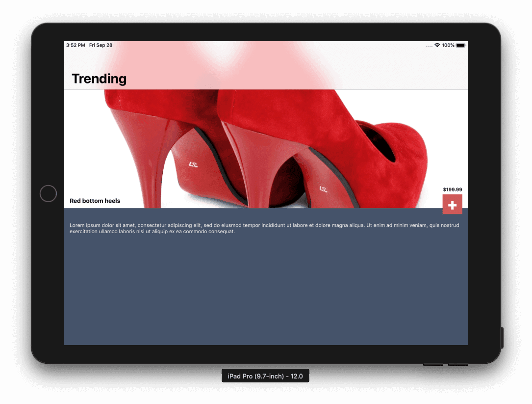Click the battery icon in status bar
Image resolution: width=532 pixels, height=404 pixels.
click(x=461, y=45)
